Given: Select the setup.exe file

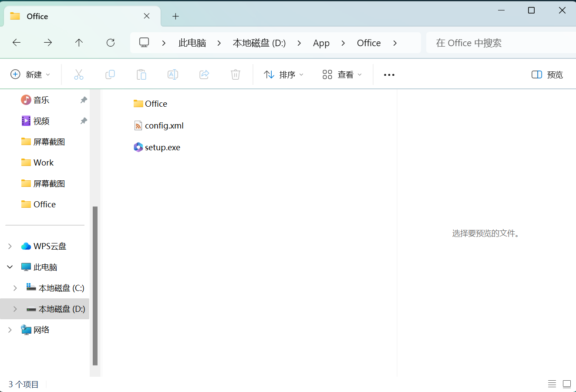Looking at the screenshot, I should tap(157, 147).
